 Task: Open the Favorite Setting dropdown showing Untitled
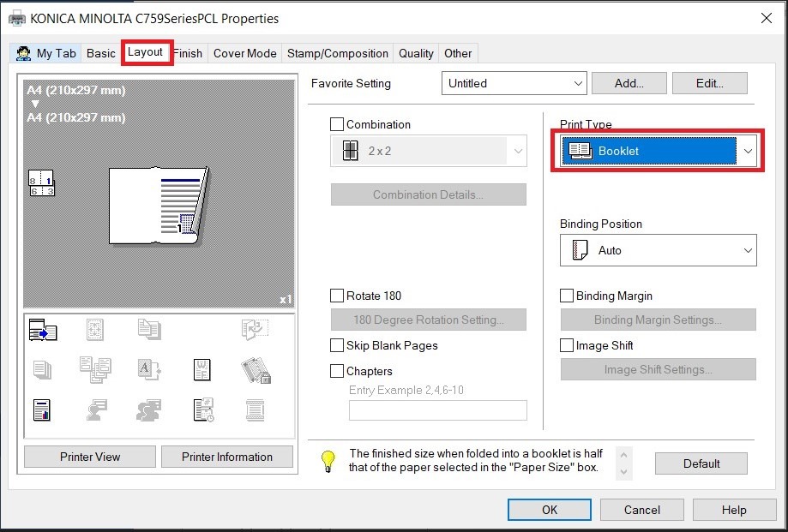tap(514, 83)
